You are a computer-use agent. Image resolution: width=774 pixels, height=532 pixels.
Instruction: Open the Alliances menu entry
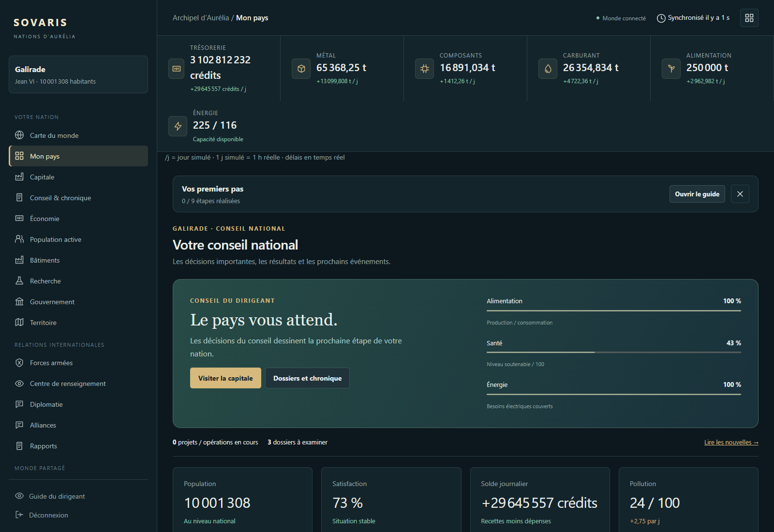pyautogui.click(x=78, y=425)
